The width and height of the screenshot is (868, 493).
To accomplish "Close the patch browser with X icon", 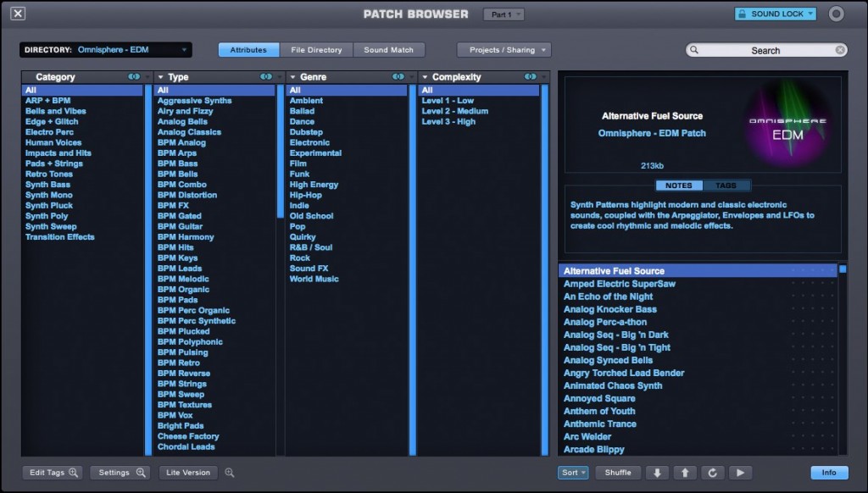I will 18,14.
